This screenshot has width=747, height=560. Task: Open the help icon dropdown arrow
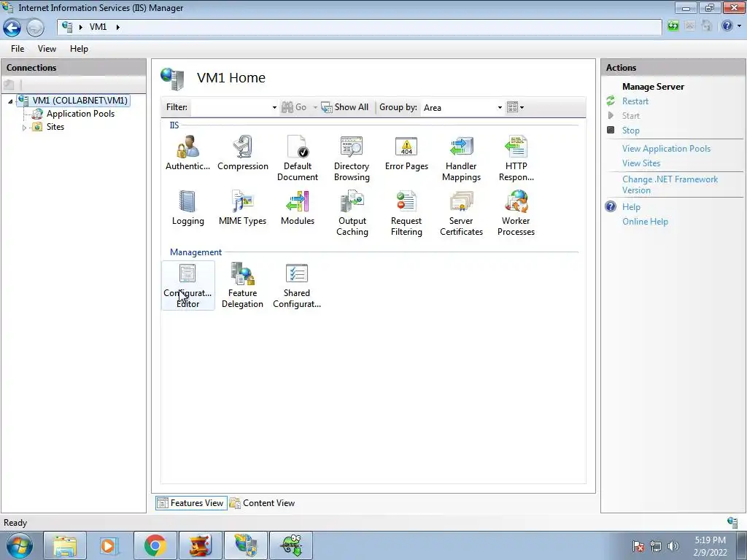740,26
